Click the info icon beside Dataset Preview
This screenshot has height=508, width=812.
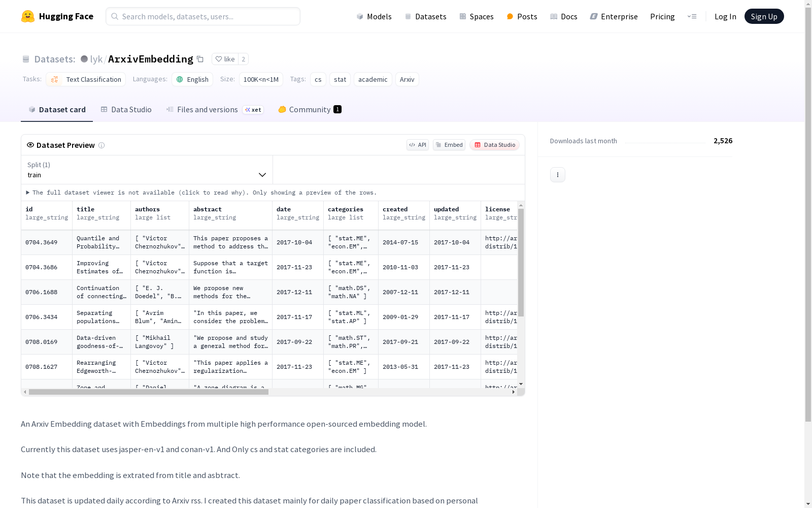101,145
